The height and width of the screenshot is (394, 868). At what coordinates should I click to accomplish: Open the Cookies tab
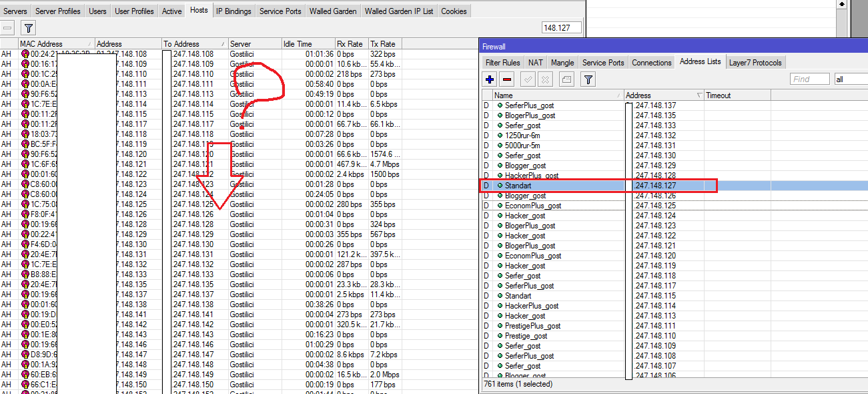coord(454,11)
